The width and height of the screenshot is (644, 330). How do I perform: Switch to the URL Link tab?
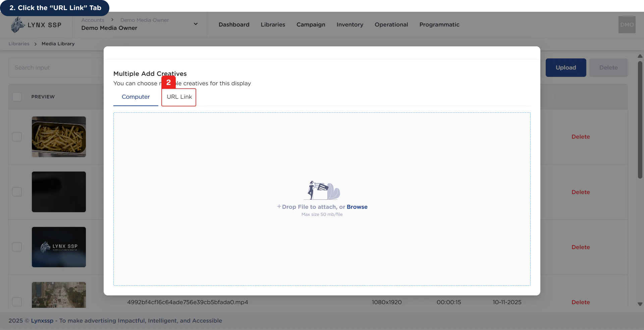(x=179, y=97)
